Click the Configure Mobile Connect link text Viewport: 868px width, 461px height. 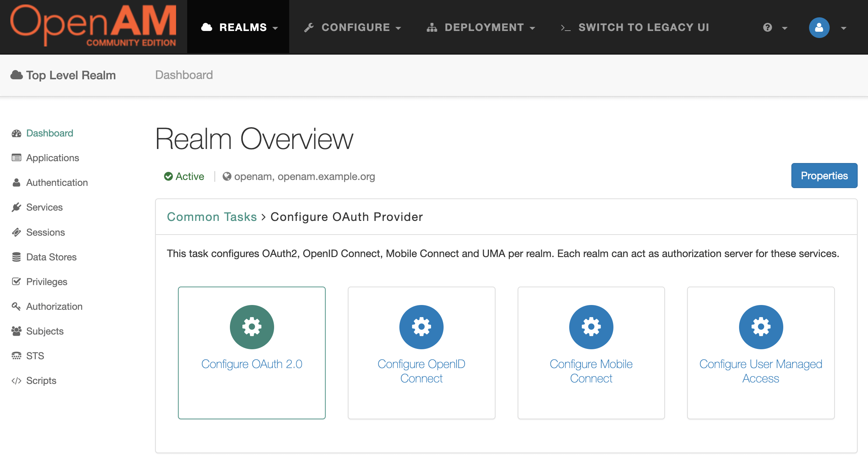[x=591, y=371]
